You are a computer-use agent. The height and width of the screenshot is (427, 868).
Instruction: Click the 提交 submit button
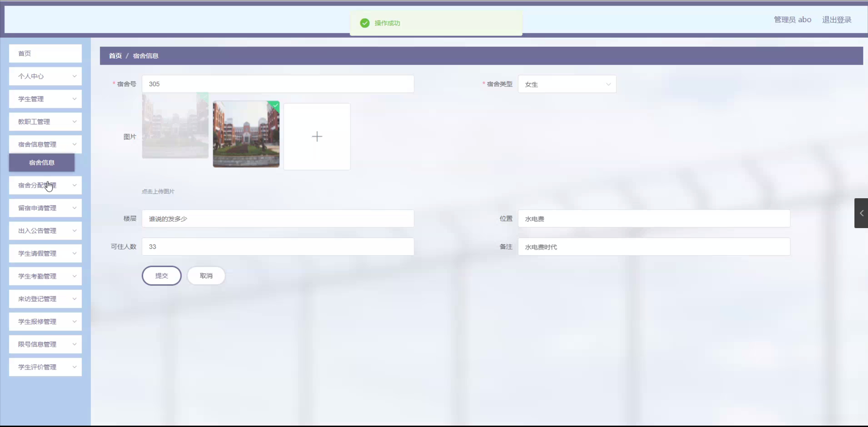point(162,276)
